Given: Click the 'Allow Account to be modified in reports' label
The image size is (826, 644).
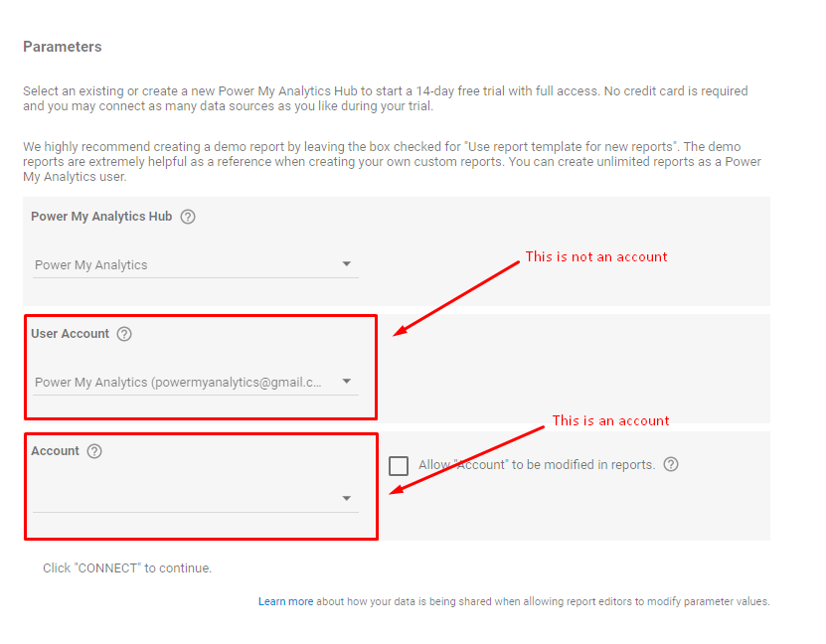Looking at the screenshot, I should 536,465.
